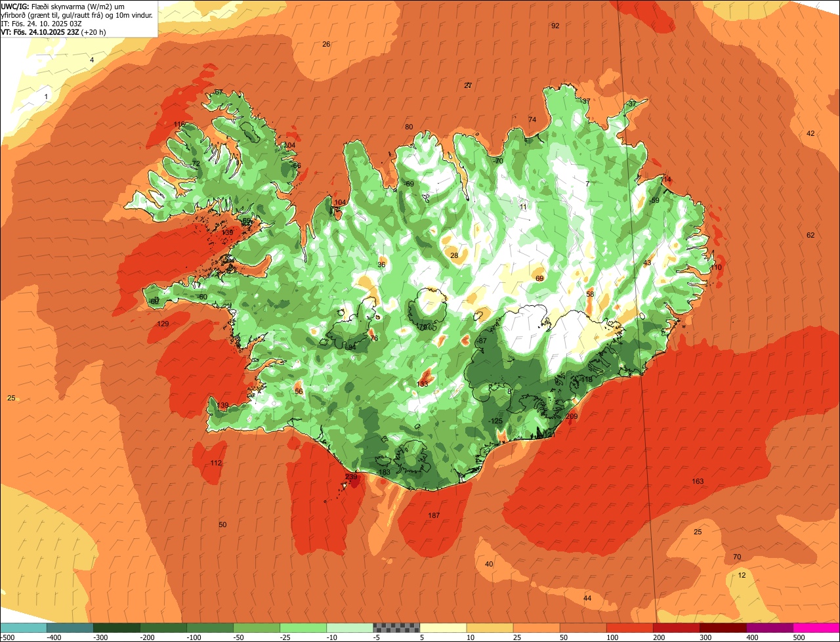Click the map value 209 on the southeast coast

pos(572,416)
